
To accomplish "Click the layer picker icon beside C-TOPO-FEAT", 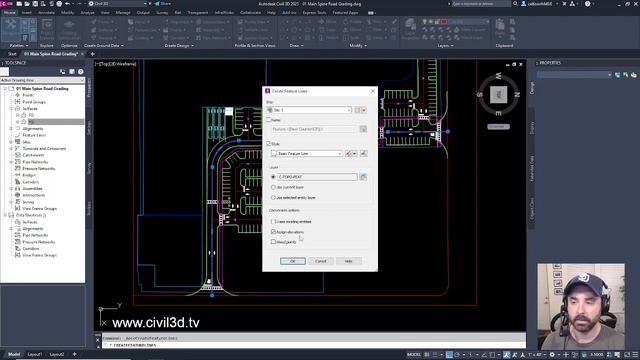I will tap(363, 177).
